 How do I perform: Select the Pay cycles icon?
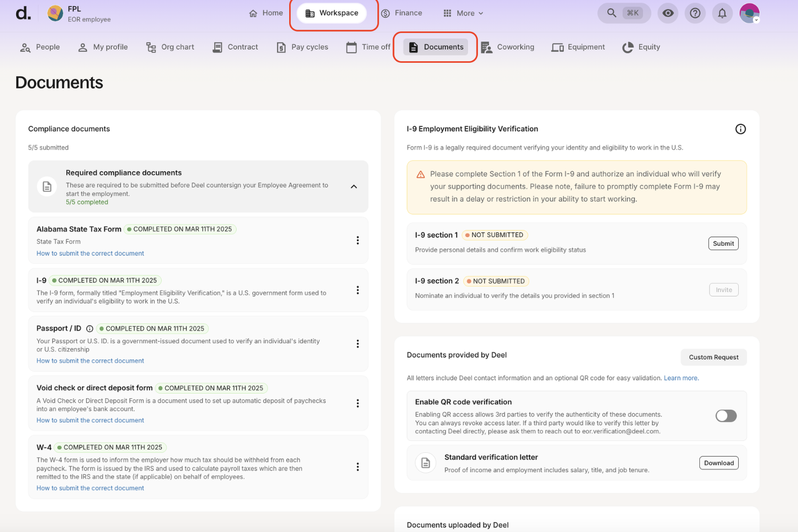coord(281,47)
